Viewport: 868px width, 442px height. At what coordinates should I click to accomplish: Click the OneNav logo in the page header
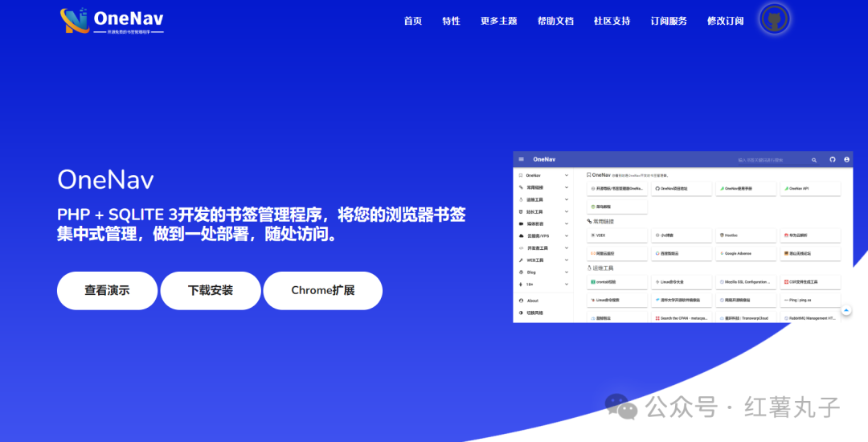pos(112,21)
